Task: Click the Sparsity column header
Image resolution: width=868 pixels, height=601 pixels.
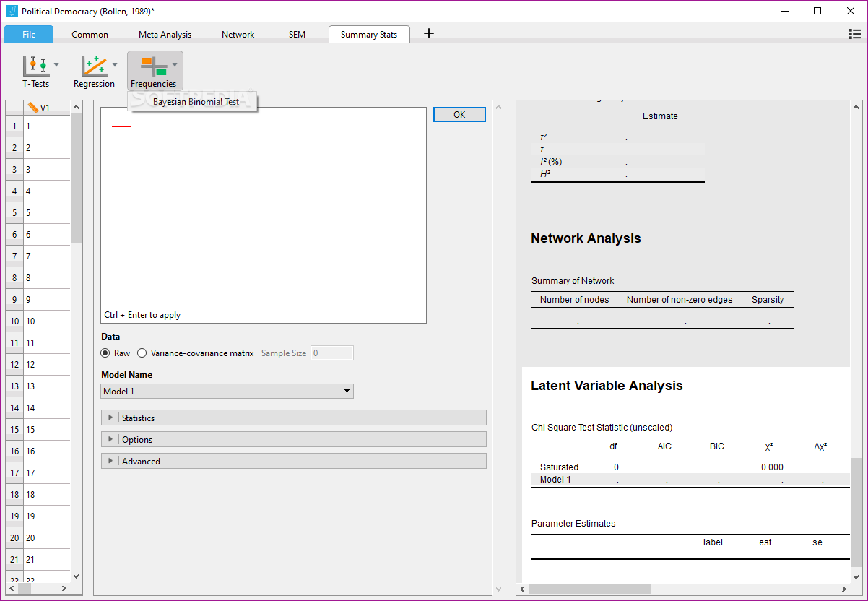Action: (x=768, y=300)
